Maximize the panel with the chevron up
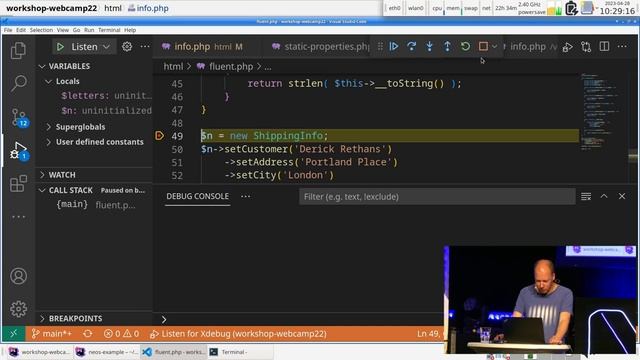Viewport: 640px width, 360px height. 604,196
